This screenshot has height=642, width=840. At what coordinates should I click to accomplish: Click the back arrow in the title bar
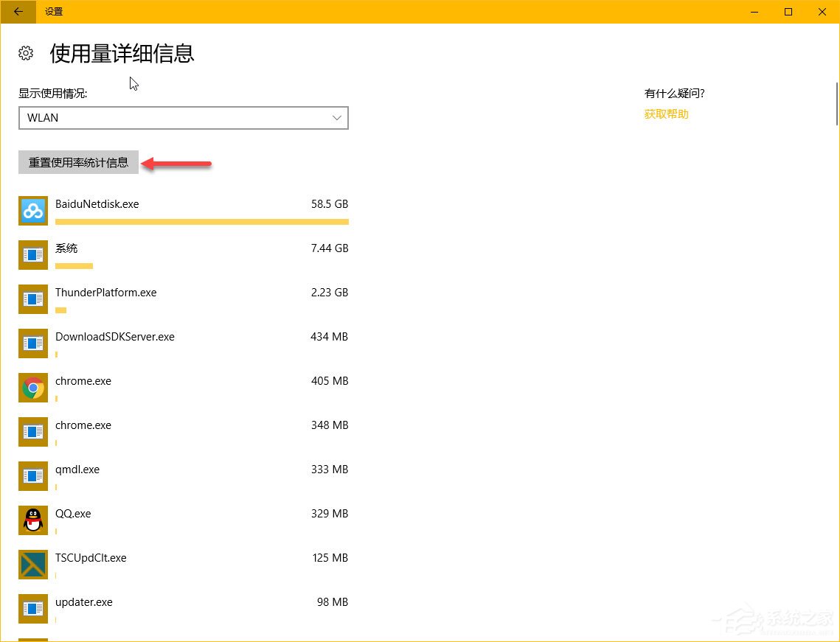click(16, 12)
